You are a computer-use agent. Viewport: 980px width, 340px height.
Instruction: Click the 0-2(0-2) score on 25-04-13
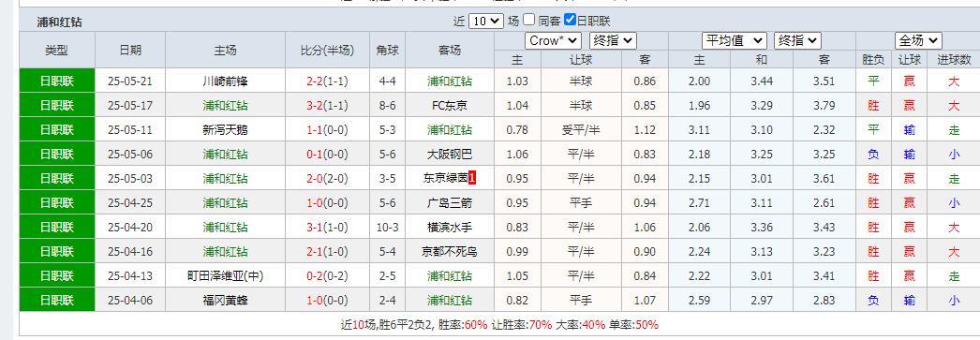(327, 276)
